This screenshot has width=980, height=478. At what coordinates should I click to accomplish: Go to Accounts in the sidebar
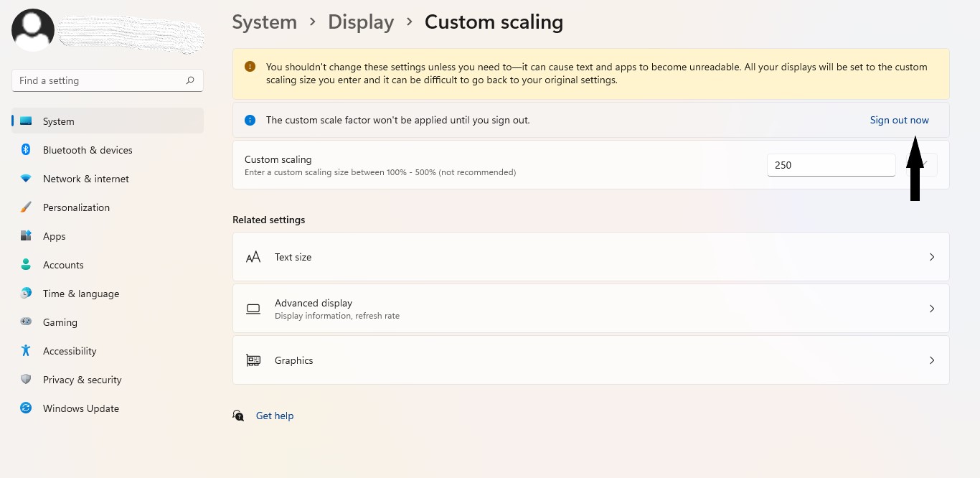click(x=63, y=265)
